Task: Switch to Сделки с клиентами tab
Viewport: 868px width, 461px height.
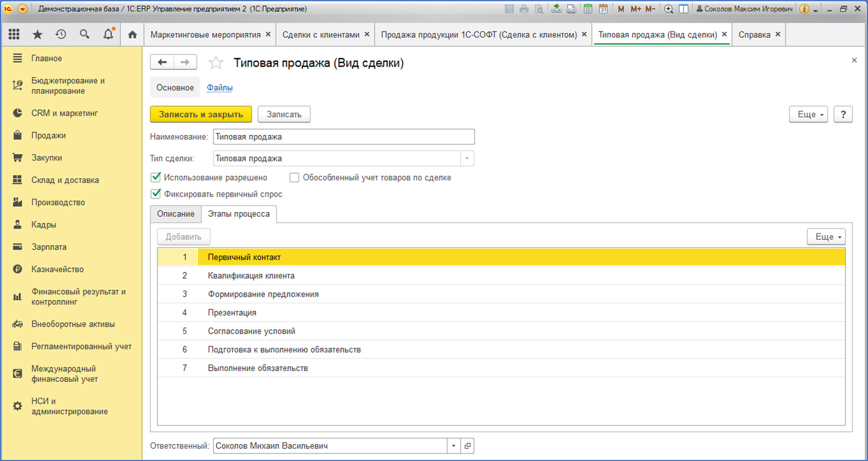Action: 321,34
